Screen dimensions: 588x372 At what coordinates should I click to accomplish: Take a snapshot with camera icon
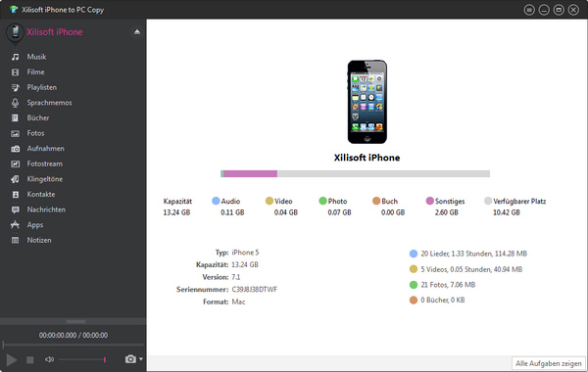coord(130,359)
